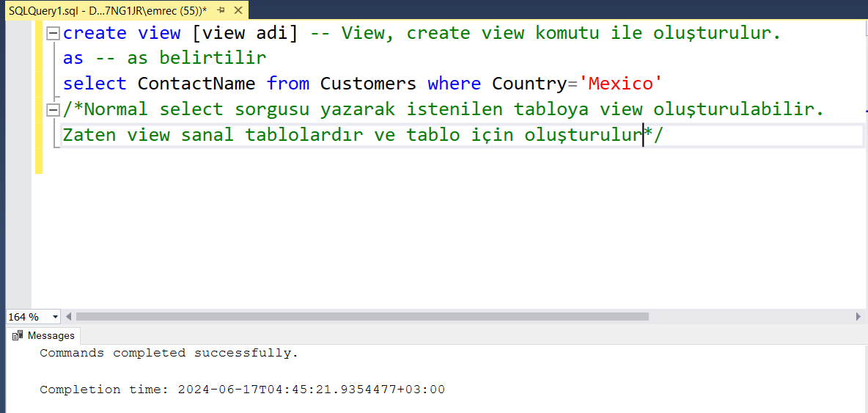Collapse the multi-line comment block
This screenshot has width=868, height=413.
(x=53, y=110)
